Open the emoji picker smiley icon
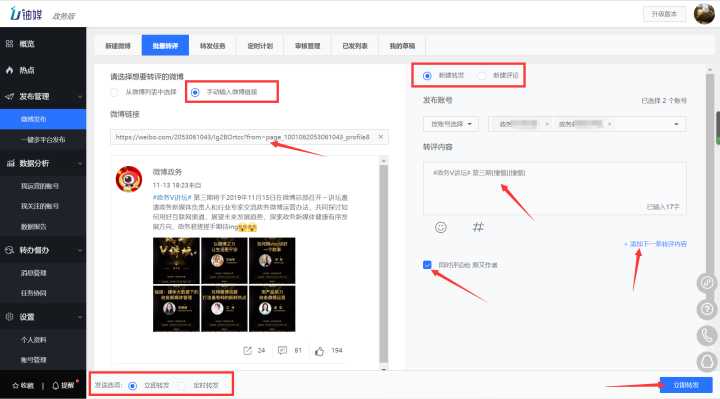This screenshot has height=399, width=720. pyautogui.click(x=440, y=227)
